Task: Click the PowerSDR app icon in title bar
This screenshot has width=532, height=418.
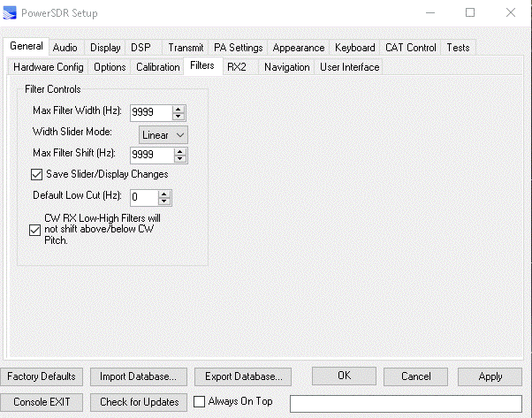Action: click(10, 13)
